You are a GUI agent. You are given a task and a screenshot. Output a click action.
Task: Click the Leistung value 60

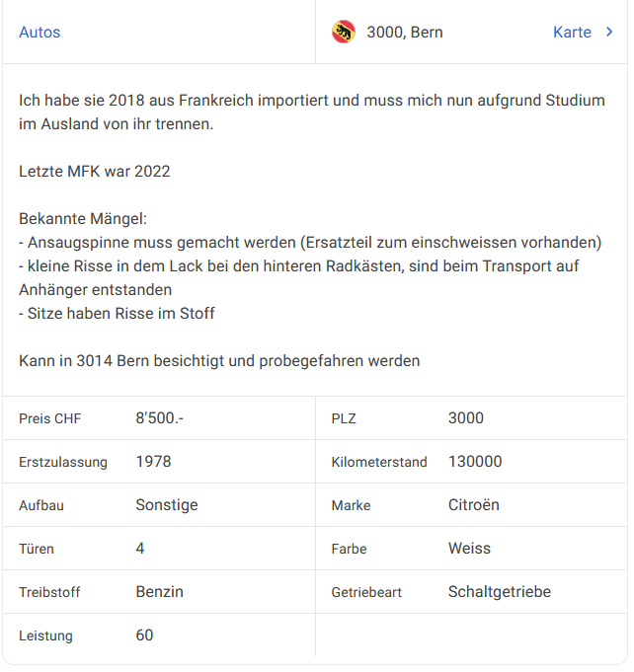[144, 635]
